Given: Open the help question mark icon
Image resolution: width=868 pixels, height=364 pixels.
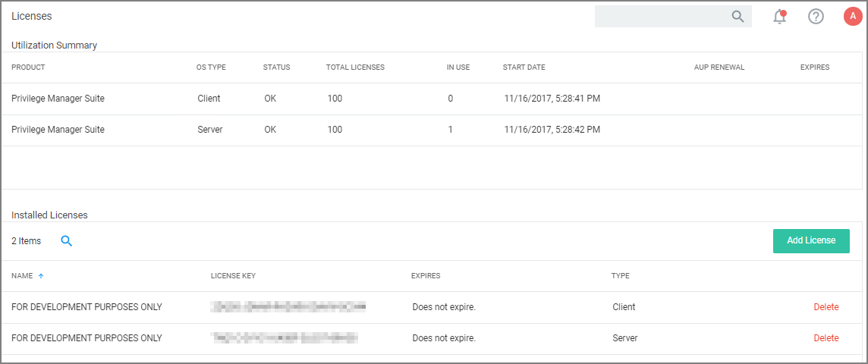Looking at the screenshot, I should [816, 17].
